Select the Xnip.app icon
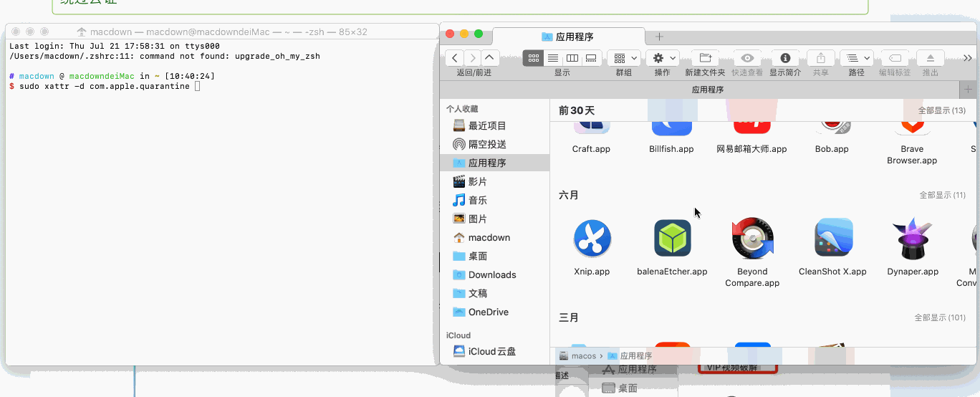980x397 pixels. coord(592,239)
